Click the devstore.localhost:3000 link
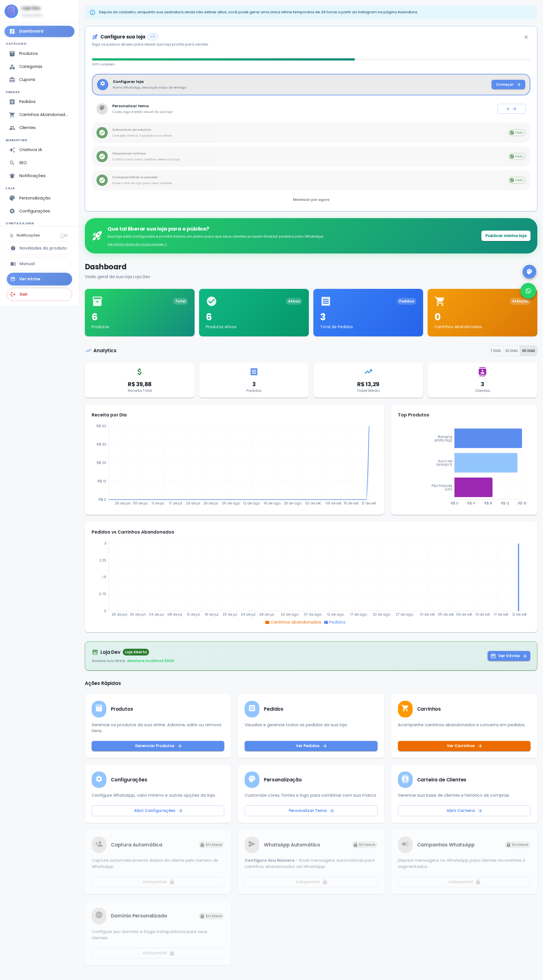 (x=150, y=661)
